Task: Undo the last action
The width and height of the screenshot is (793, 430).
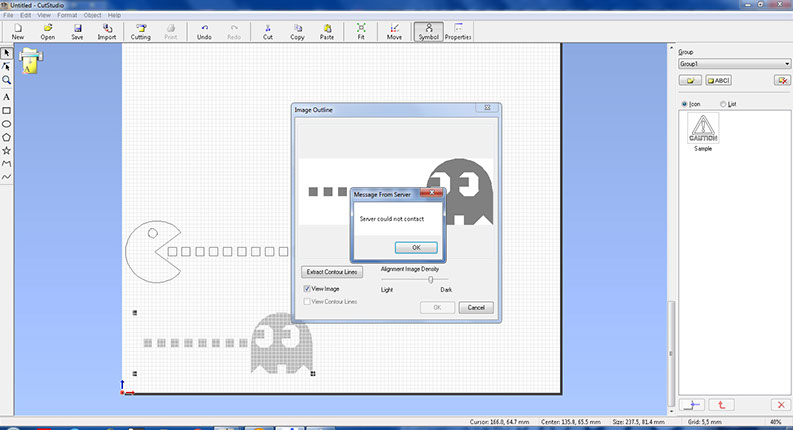Action: [x=204, y=31]
